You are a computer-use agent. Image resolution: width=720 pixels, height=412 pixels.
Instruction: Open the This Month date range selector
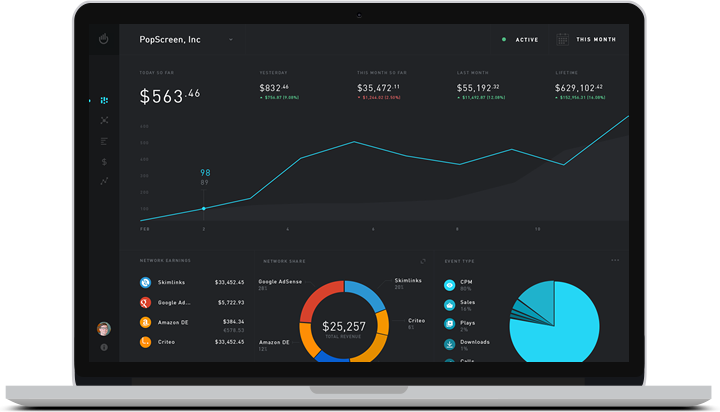pyautogui.click(x=596, y=40)
